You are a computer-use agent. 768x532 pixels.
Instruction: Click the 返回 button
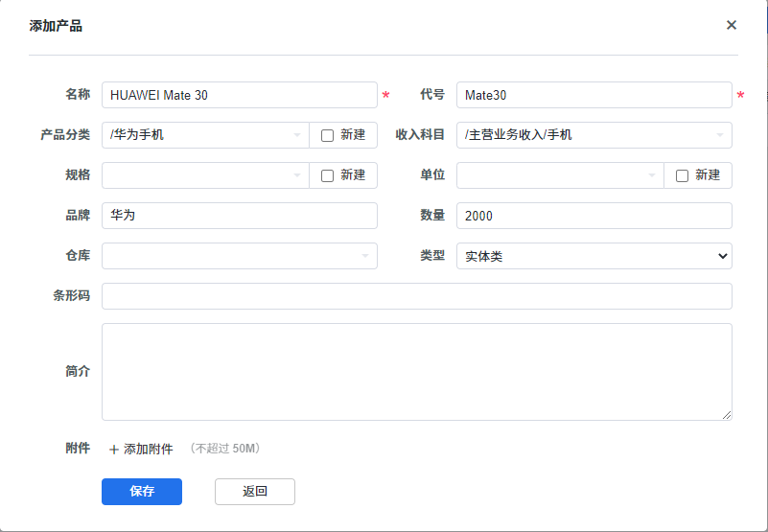click(255, 492)
